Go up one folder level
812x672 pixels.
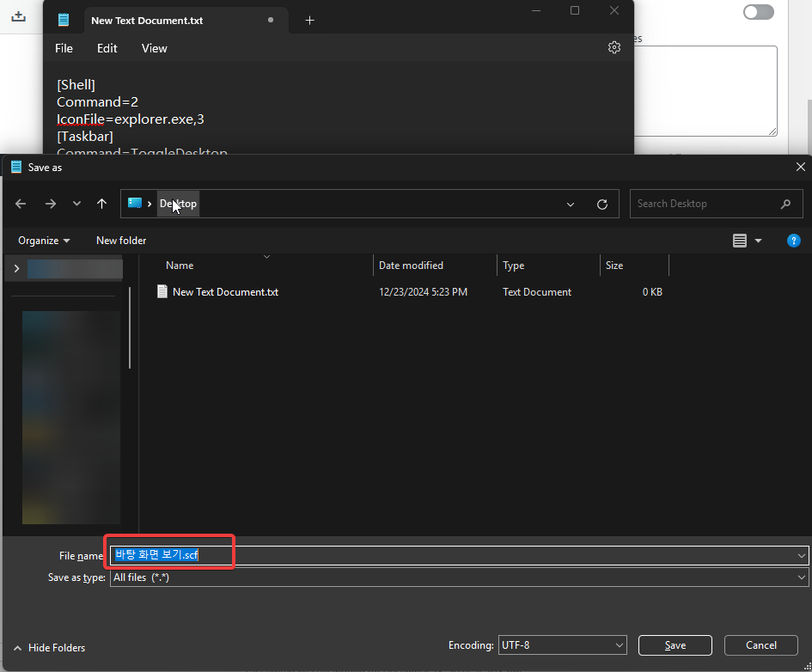(x=102, y=204)
